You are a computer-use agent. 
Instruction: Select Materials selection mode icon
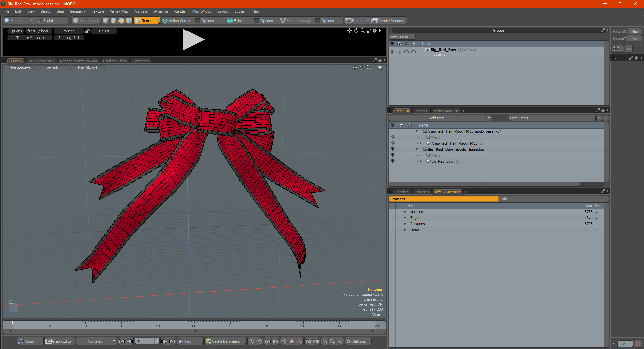pyautogui.click(x=129, y=21)
